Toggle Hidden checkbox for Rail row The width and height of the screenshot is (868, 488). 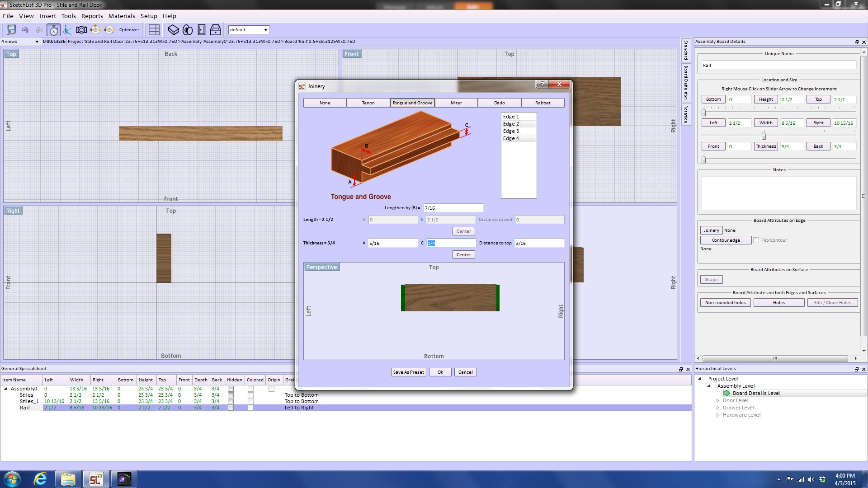pos(231,408)
